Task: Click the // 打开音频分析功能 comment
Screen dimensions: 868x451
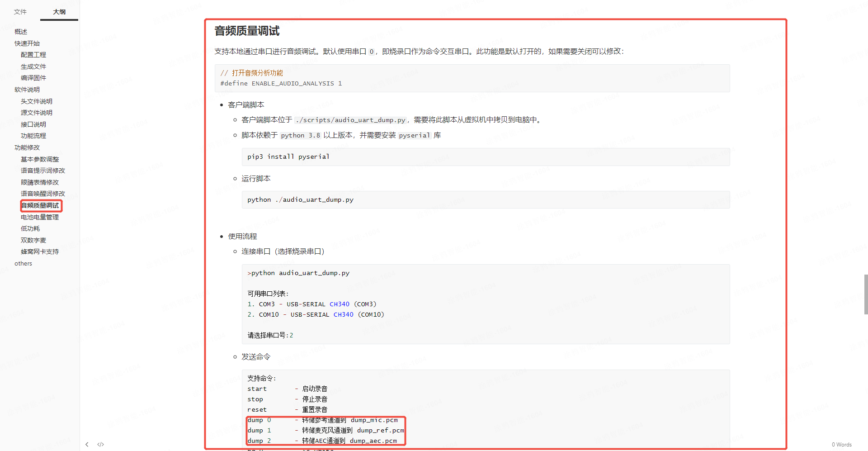Action: (x=252, y=73)
